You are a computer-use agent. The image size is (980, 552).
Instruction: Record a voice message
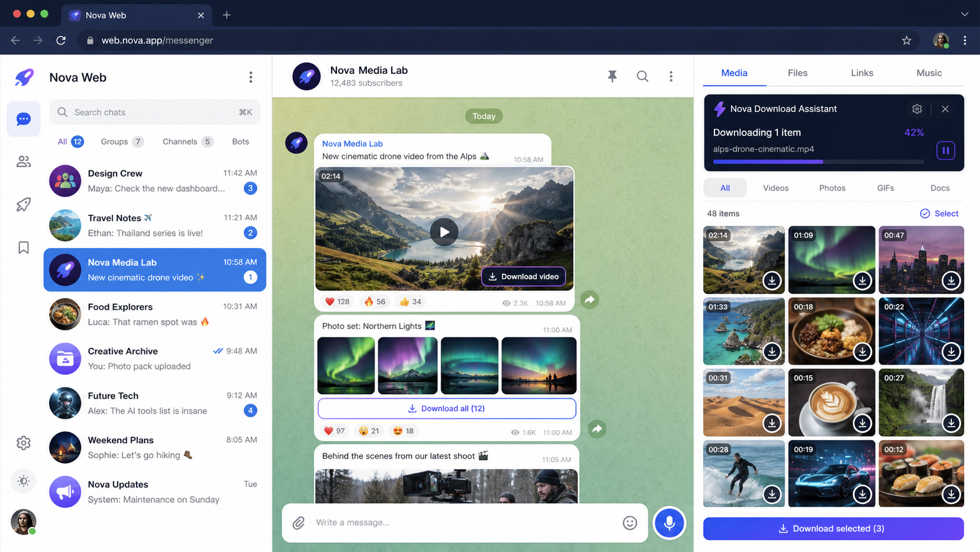tap(669, 522)
